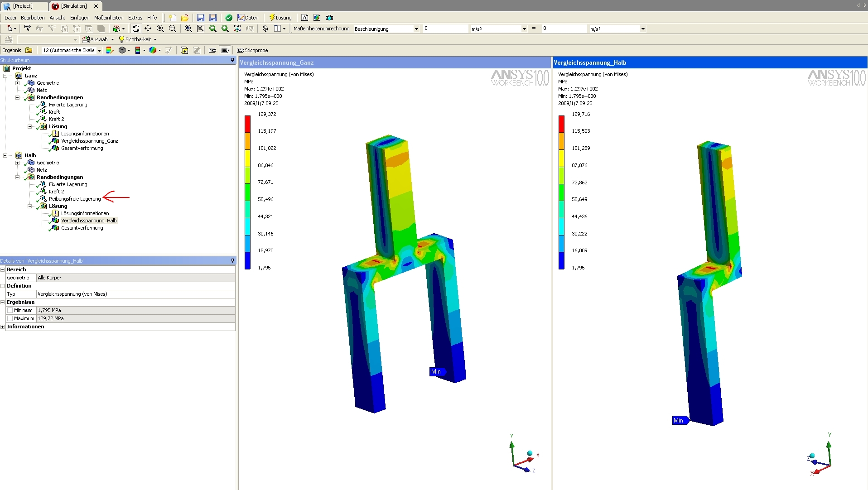This screenshot has height=490, width=868.
Task: Open the Extras menu
Action: [x=135, y=18]
